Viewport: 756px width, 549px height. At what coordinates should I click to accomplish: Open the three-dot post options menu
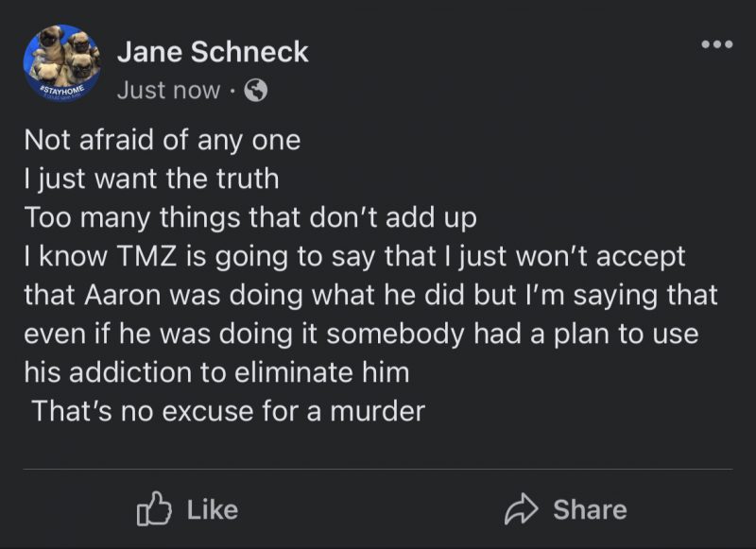point(716,44)
